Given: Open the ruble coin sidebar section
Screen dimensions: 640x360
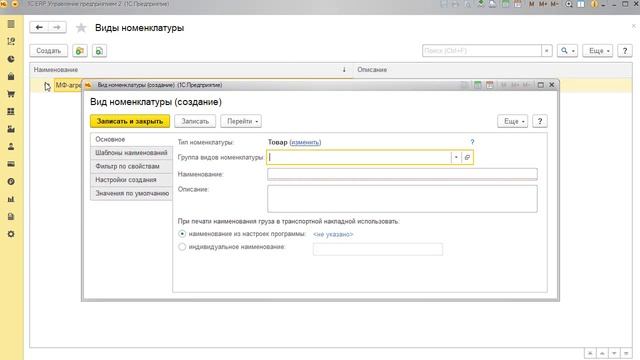Looking at the screenshot, I should [x=11, y=182].
